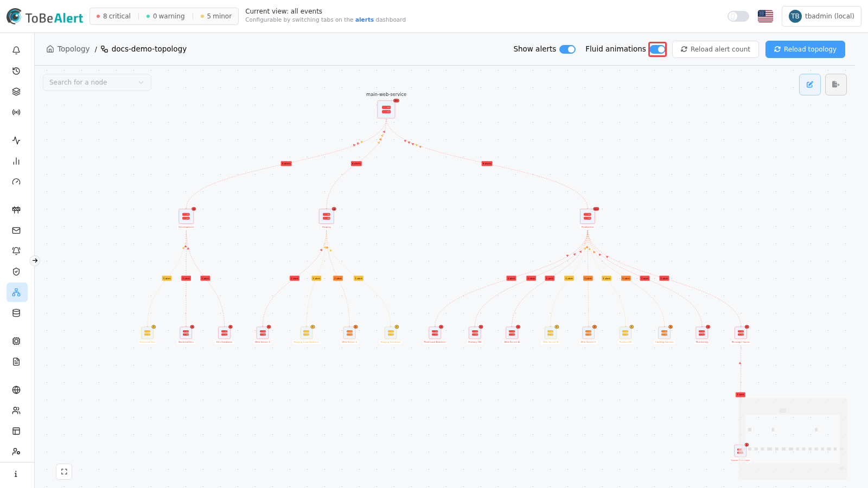Select the topology network icon in sidebar

click(x=17, y=292)
